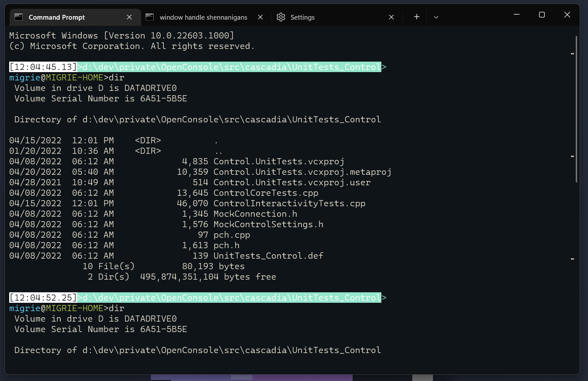This screenshot has width=588, height=381.
Task: Jump to the topmost scrollbar mark
Action: coord(572,54)
